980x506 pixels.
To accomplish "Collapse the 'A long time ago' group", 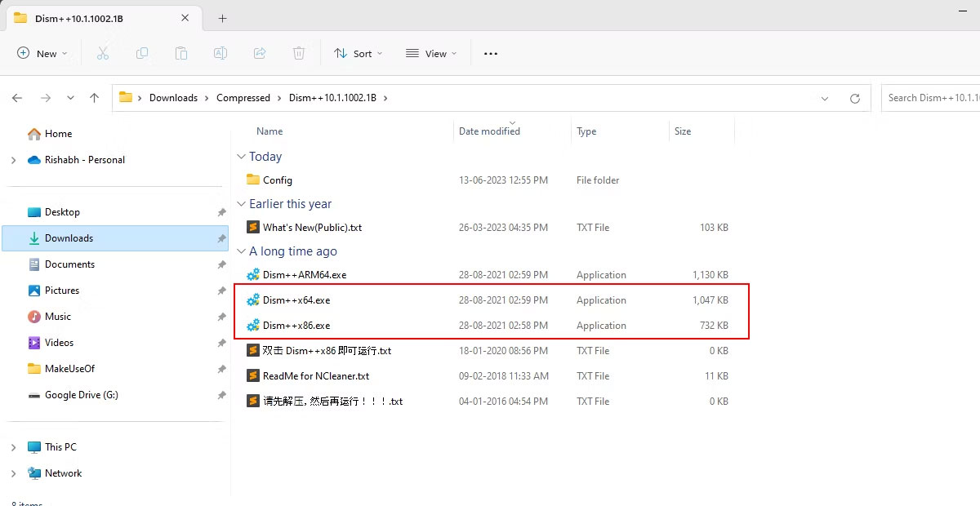I will point(241,251).
